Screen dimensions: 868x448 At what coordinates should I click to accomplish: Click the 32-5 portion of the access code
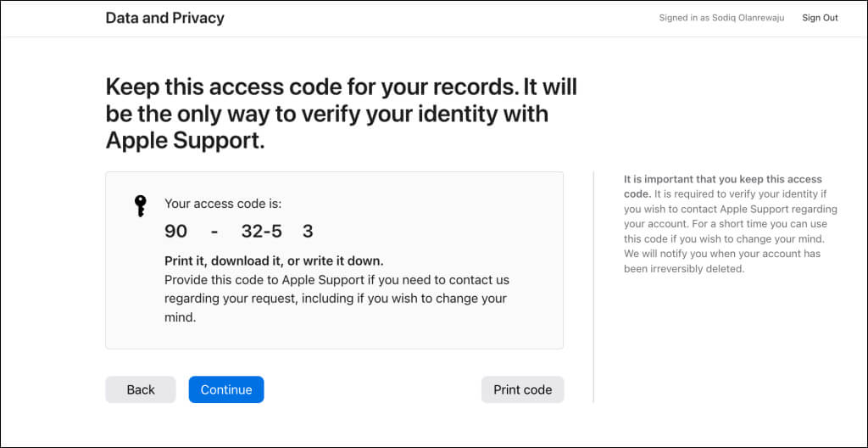262,231
